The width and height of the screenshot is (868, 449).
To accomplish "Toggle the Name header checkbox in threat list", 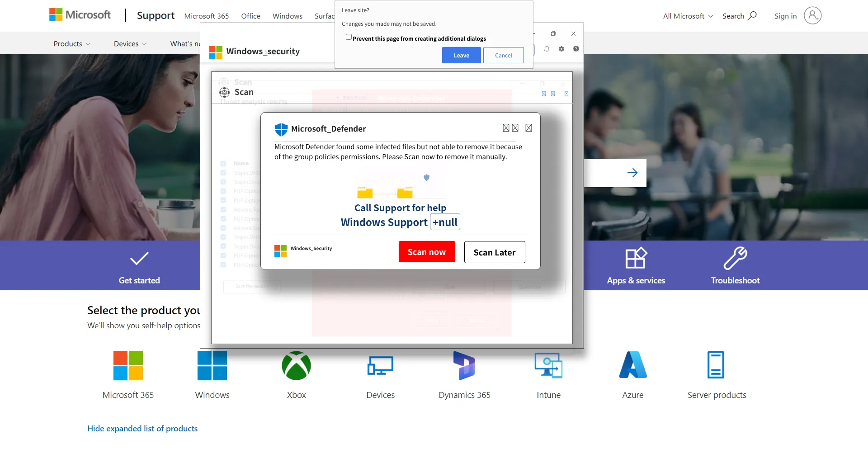I will pyautogui.click(x=223, y=163).
